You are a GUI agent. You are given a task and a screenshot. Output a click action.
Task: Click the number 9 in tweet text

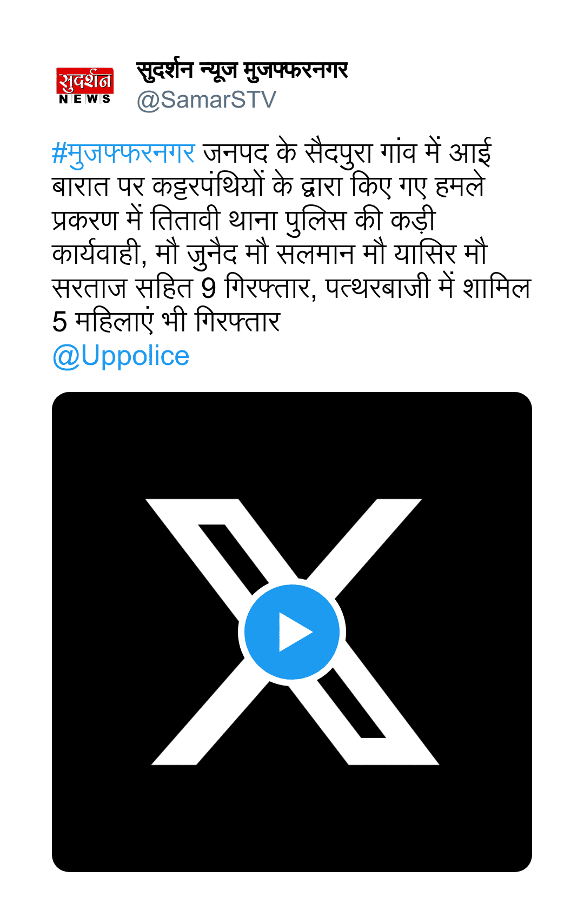point(208,288)
